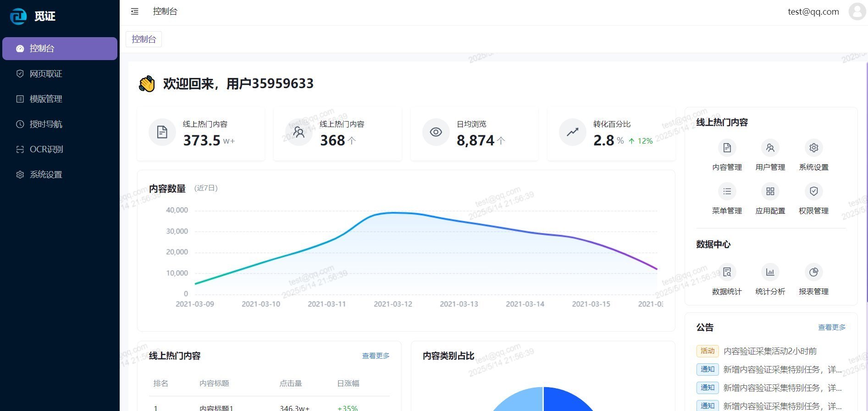The image size is (868, 411).
Task: Click the 系统设置 gear shortcut icon
Action: point(813,148)
